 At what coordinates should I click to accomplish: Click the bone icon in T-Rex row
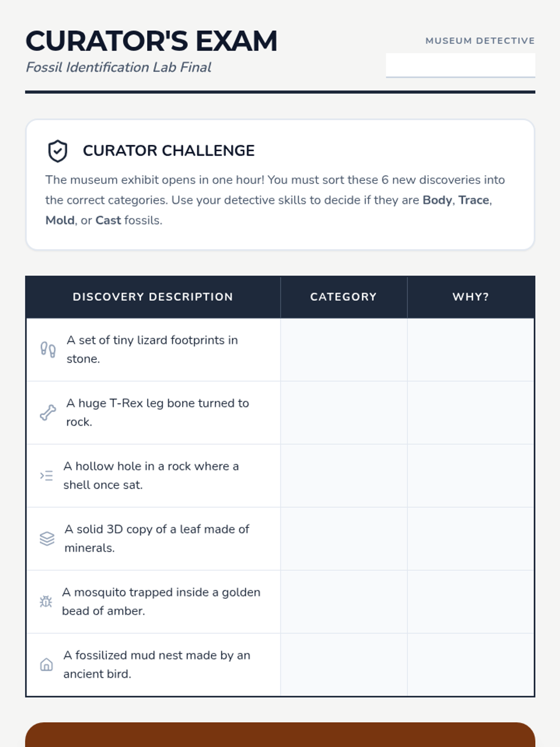(48, 413)
